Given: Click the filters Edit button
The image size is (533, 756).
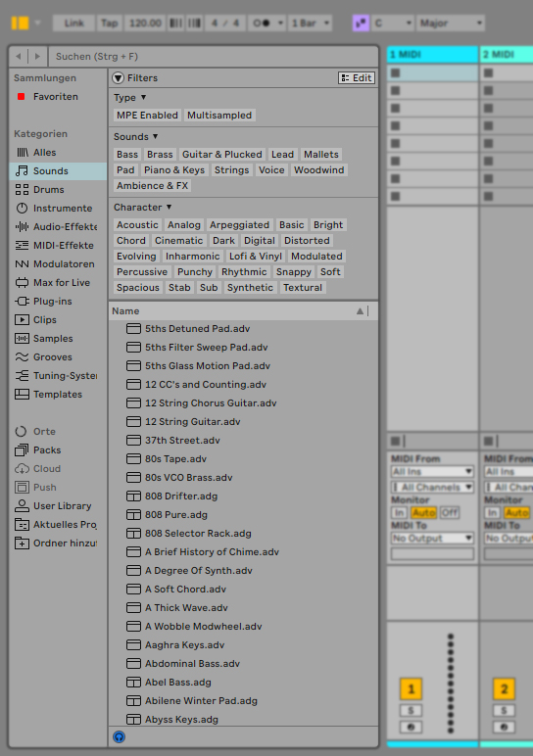Looking at the screenshot, I should [357, 78].
